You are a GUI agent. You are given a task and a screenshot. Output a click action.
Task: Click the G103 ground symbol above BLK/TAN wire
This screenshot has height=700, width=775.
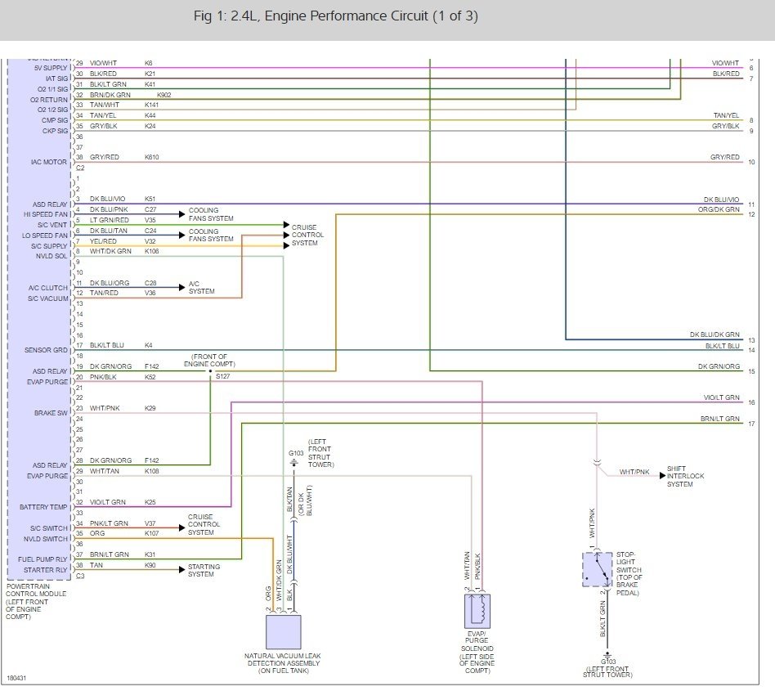pyautogui.click(x=294, y=463)
